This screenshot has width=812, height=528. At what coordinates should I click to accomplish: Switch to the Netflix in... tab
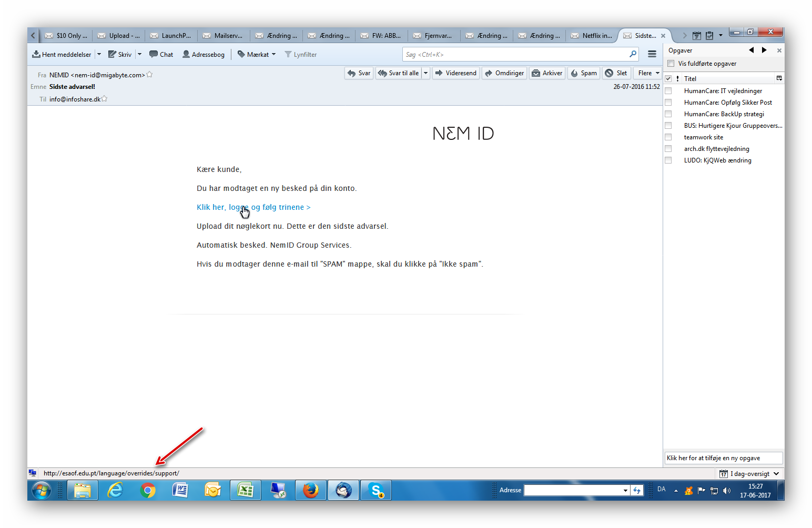592,36
